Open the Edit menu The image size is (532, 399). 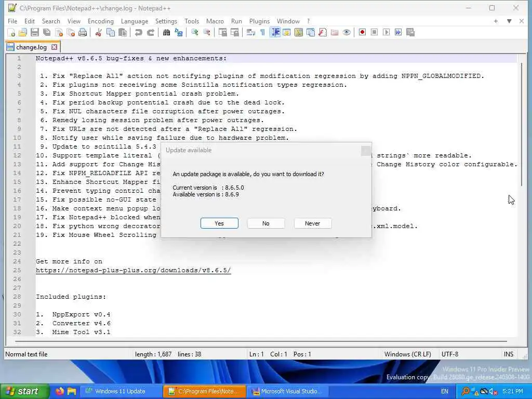[x=30, y=21]
